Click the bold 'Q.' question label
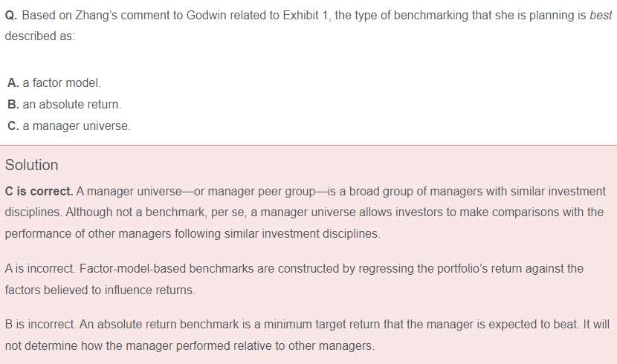The image size is (617, 364). (x=11, y=16)
